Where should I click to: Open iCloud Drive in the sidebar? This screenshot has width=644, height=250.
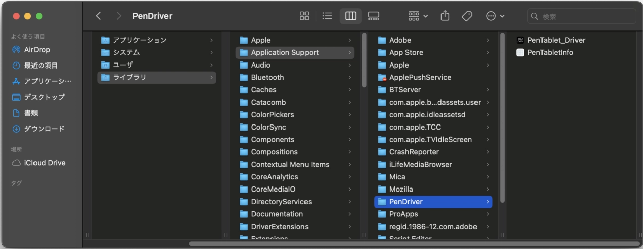click(45, 163)
